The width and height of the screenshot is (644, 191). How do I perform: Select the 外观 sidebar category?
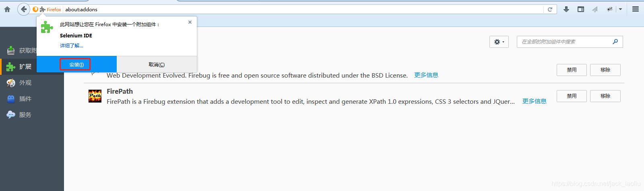click(32, 83)
